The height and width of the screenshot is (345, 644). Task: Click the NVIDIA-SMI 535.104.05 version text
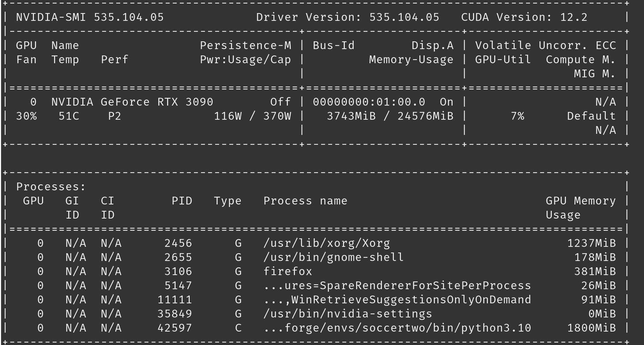coord(90,17)
